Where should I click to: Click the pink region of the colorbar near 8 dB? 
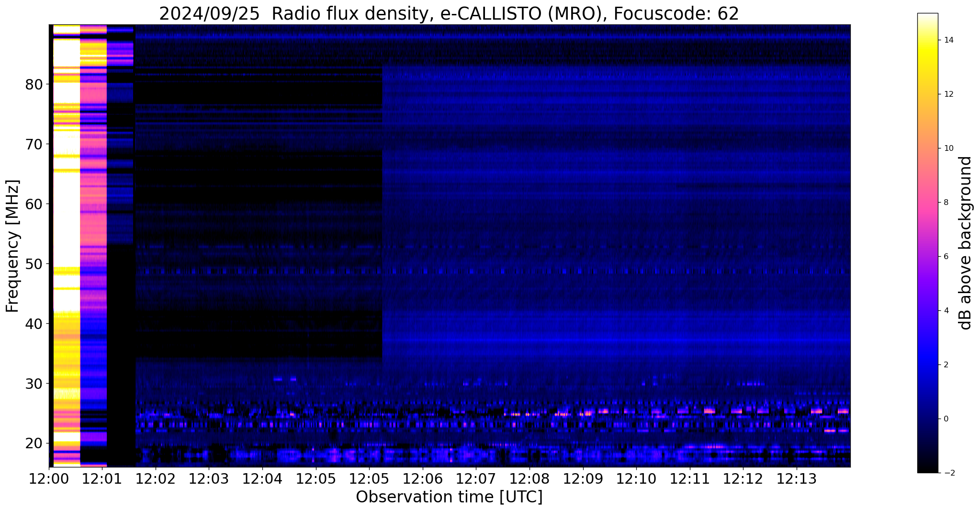pos(928,203)
